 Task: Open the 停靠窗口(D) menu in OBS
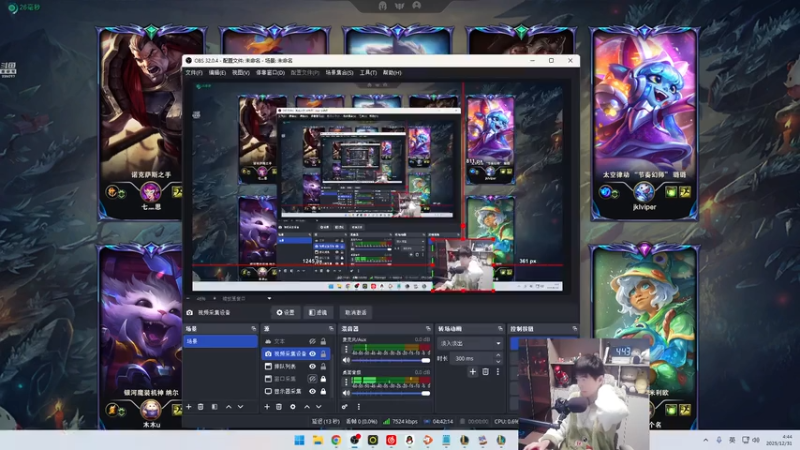[x=270, y=73]
